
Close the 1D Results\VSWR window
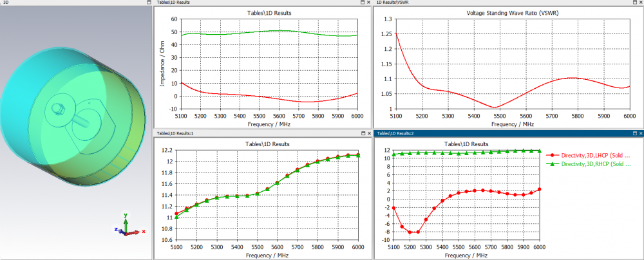641,2
